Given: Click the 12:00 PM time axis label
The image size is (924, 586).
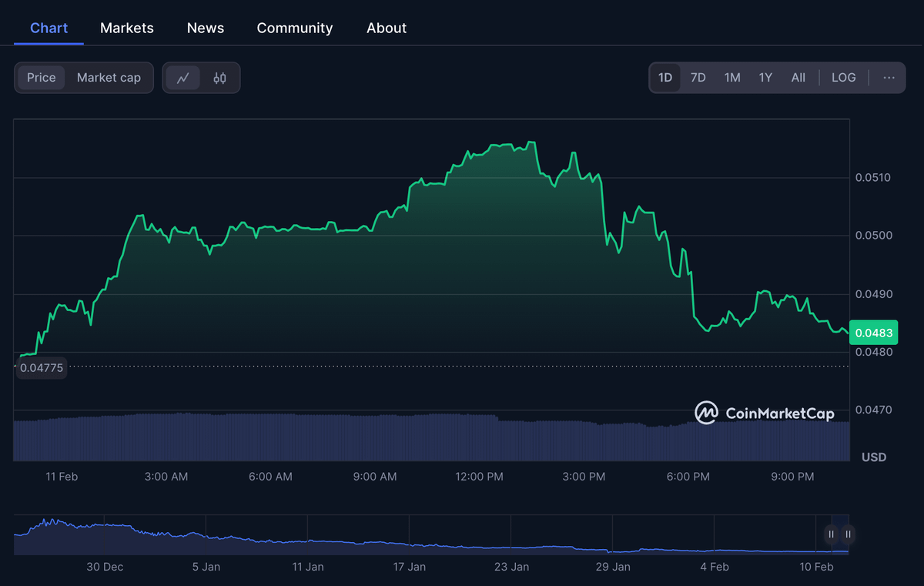Looking at the screenshot, I should [480, 477].
